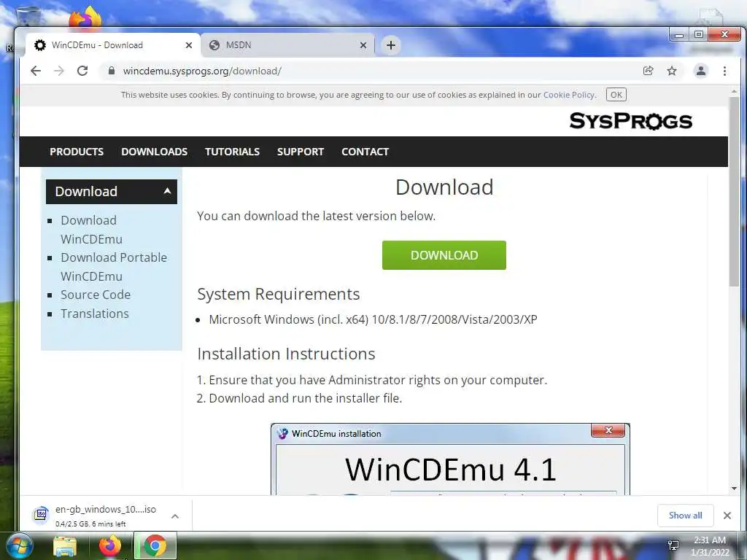Open the DOWNLOADS menu
This screenshot has height=560, width=747.
coord(155,152)
